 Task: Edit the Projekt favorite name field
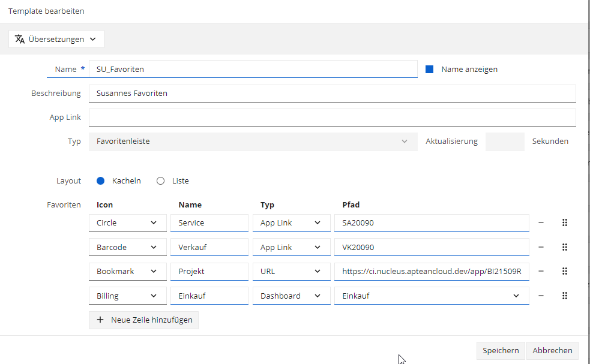pyautogui.click(x=209, y=271)
